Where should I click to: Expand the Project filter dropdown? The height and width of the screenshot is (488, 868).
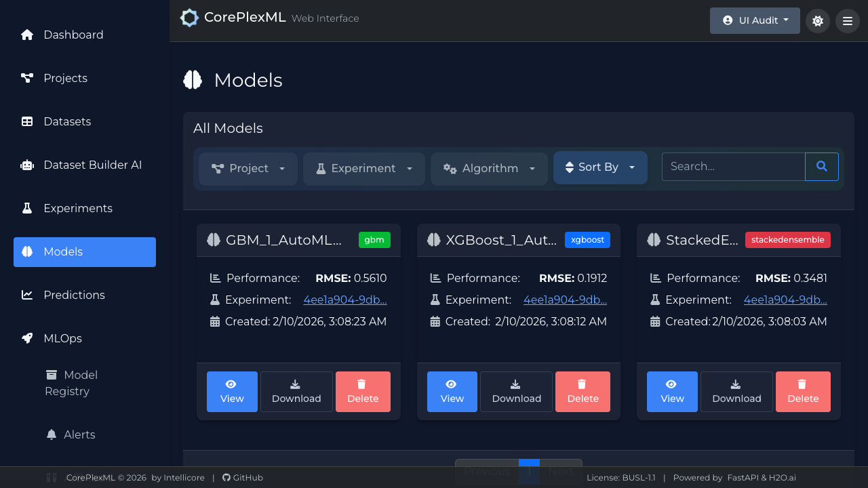tap(248, 169)
